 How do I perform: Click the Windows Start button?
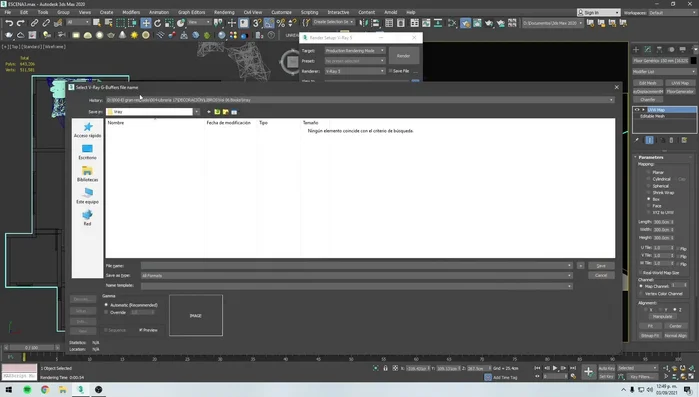9,389
